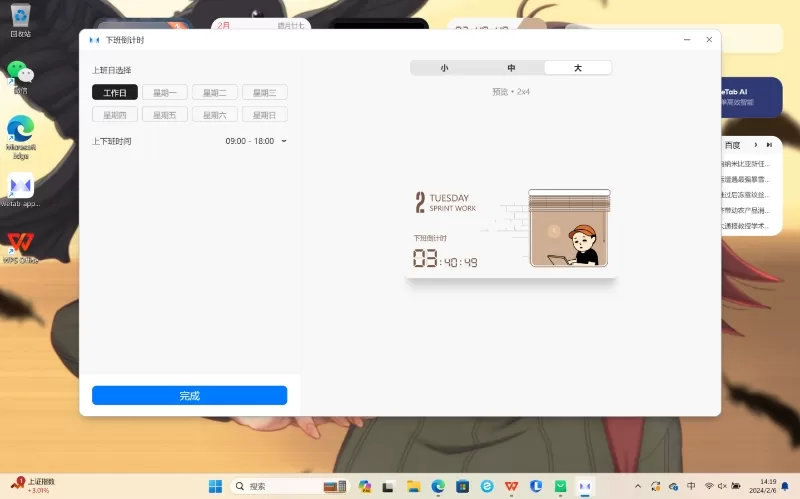Click next arrow in Baidu widget
This screenshot has height=499, width=800.
[x=755, y=145]
